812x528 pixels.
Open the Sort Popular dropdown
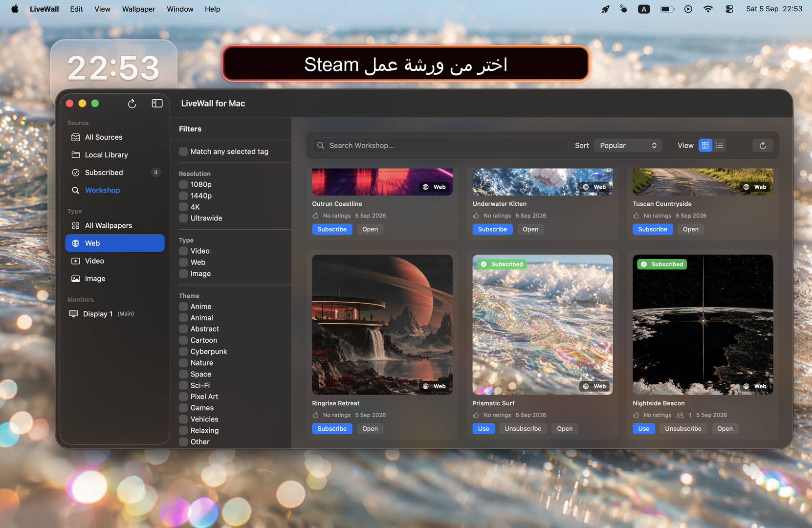[628, 145]
